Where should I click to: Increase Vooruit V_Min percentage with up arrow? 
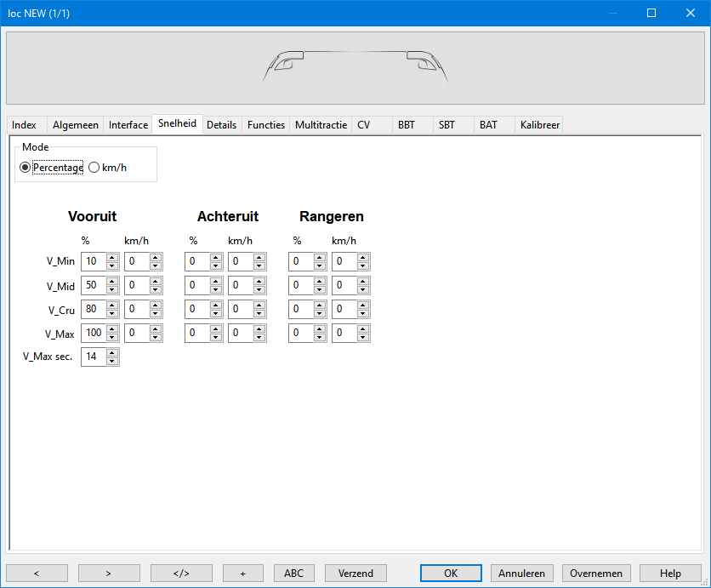[112, 258]
